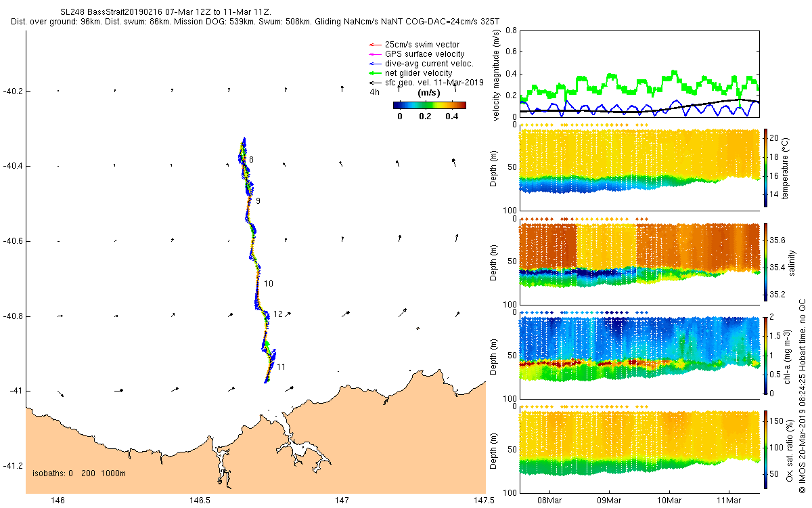The width and height of the screenshot is (812, 508).
Task: Click the '150' oxygen colorbar tick
Action: point(778,421)
